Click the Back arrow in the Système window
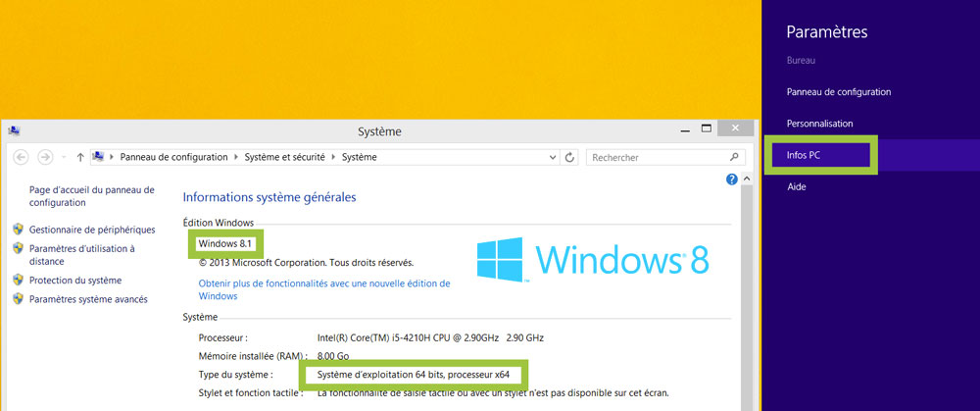The height and width of the screenshot is (411, 980). [21, 157]
